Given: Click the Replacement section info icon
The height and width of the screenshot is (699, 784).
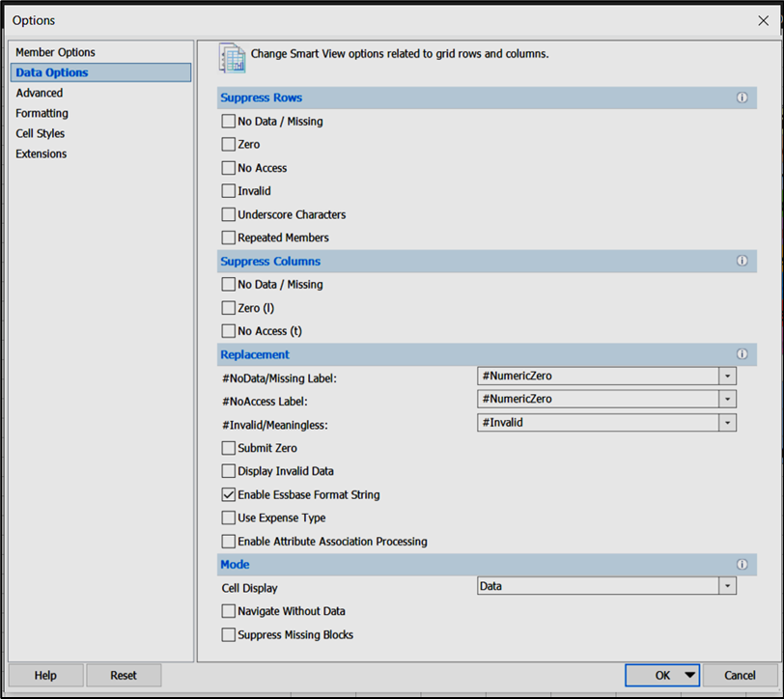Looking at the screenshot, I should pyautogui.click(x=742, y=354).
